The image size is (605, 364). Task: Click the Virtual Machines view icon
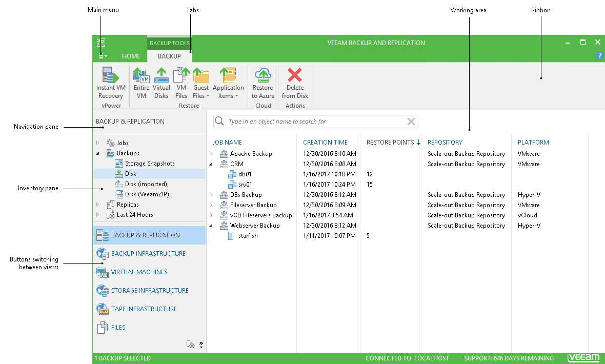click(x=102, y=272)
